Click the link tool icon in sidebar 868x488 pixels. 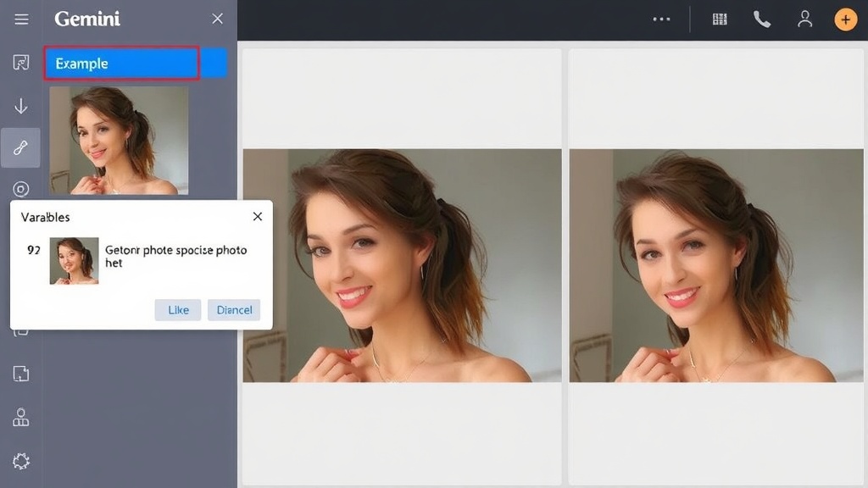click(21, 148)
